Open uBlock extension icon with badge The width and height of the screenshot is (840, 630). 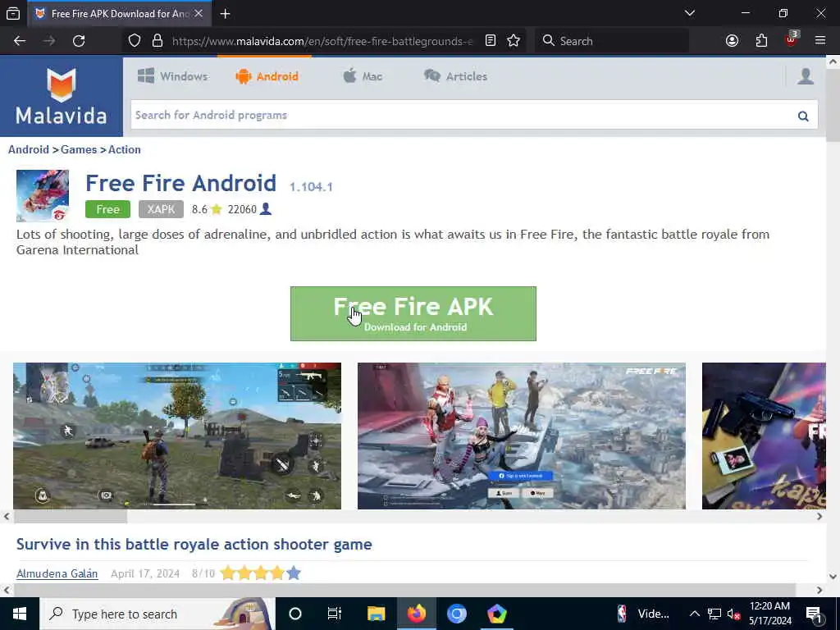pos(792,39)
